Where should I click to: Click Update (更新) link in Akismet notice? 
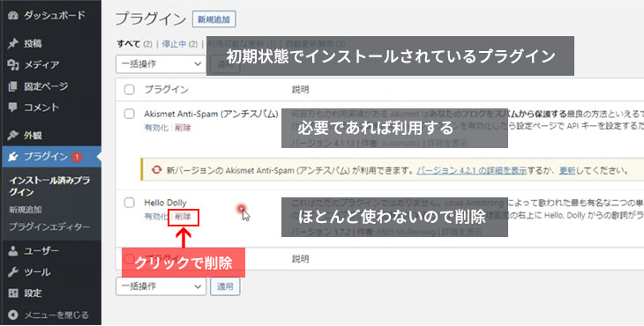566,170
